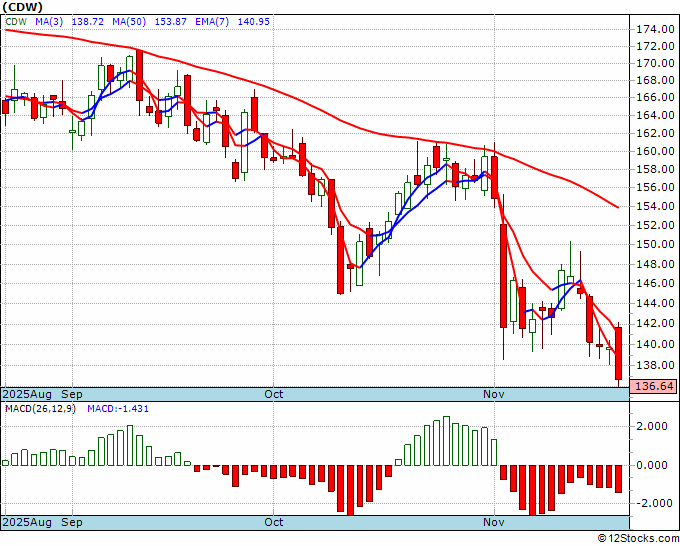Click the Sep label on MACD axis

coord(72,522)
